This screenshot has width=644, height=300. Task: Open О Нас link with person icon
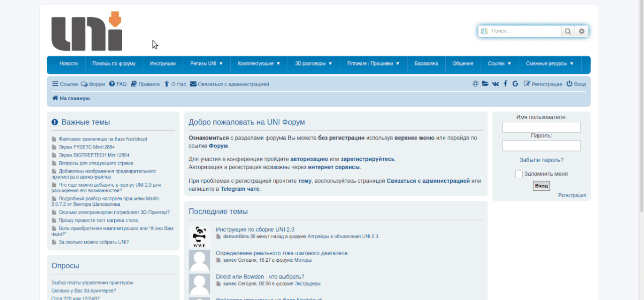tap(175, 84)
